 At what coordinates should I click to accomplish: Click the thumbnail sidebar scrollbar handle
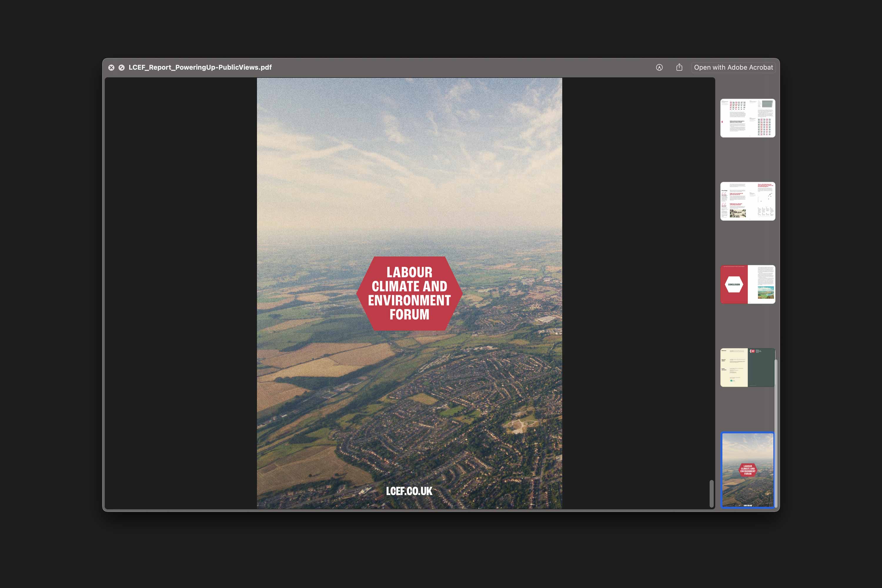pyautogui.click(x=776, y=433)
